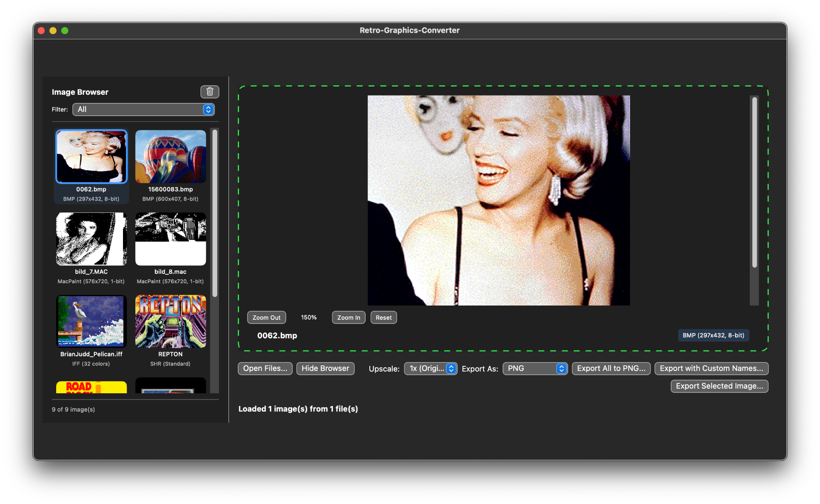Screen dimensions: 820x504
Task: Expand the Upscale factor dropdown
Action: tap(430, 368)
